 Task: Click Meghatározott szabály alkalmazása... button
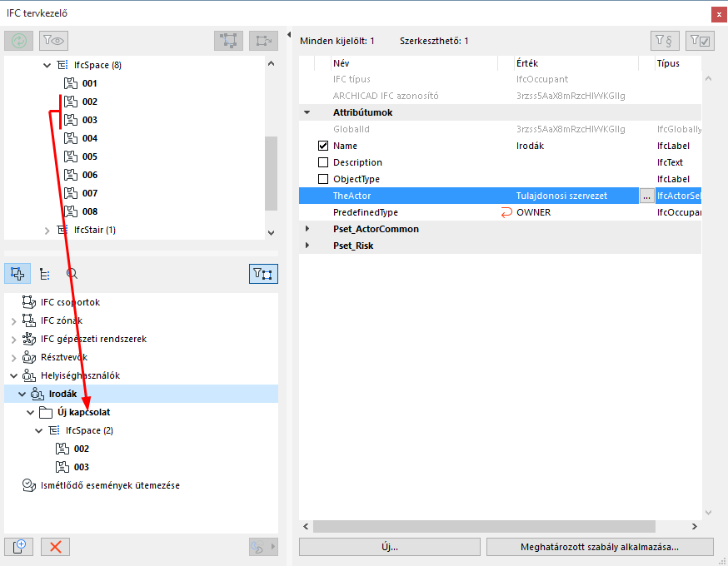(600, 547)
